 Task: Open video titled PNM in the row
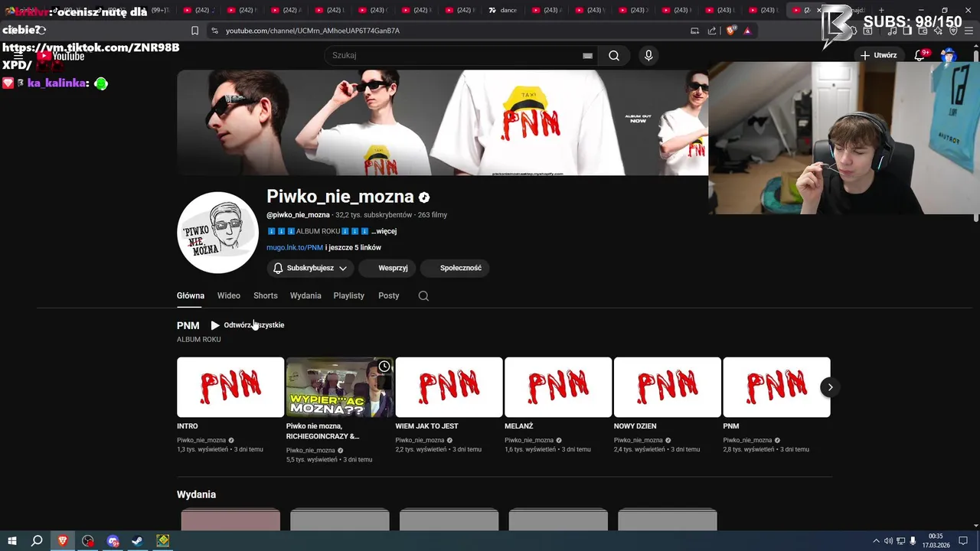click(776, 387)
